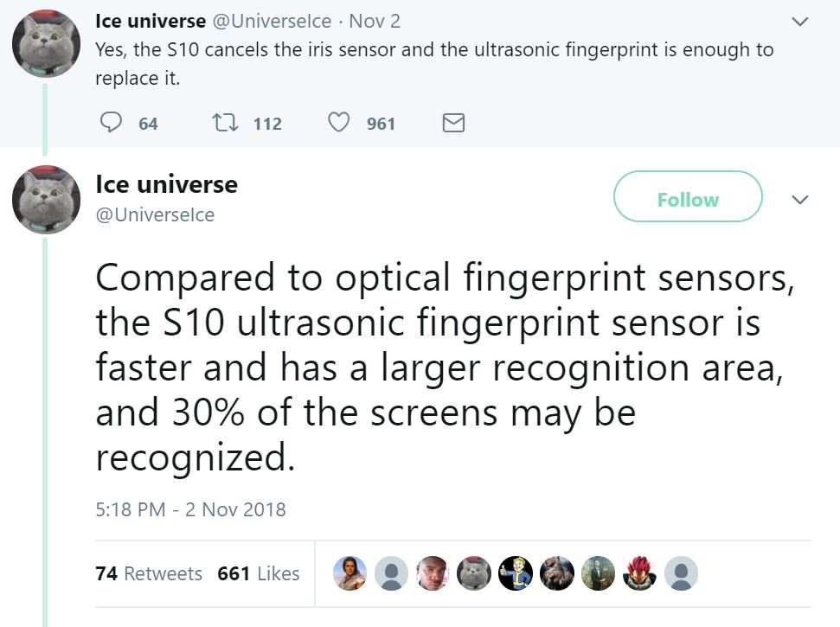This screenshot has width=840, height=627.
Task: Open the cat avatar of the top tweet
Action: (47, 44)
